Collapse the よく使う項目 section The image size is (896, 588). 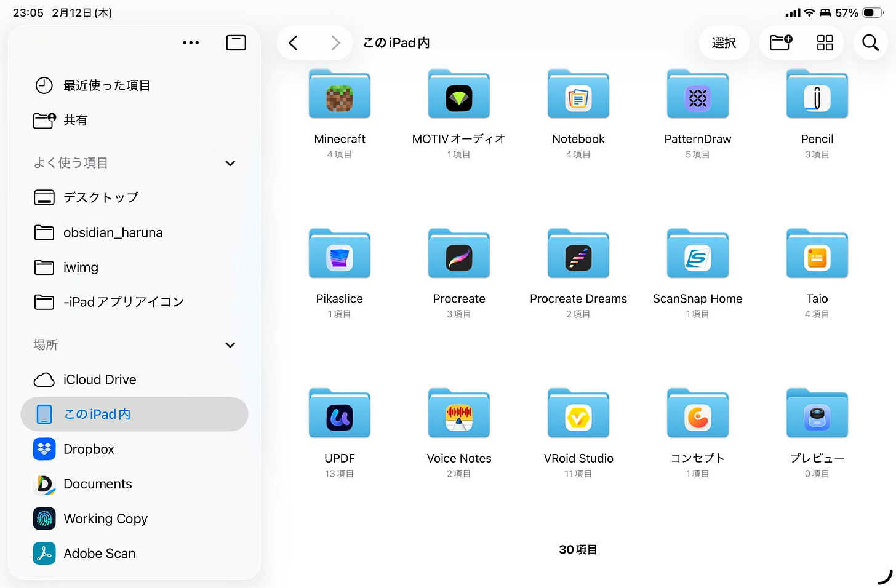click(x=230, y=163)
